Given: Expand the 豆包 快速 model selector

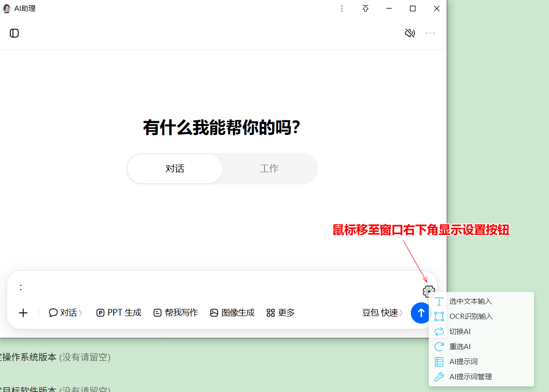Looking at the screenshot, I should pyautogui.click(x=383, y=312).
